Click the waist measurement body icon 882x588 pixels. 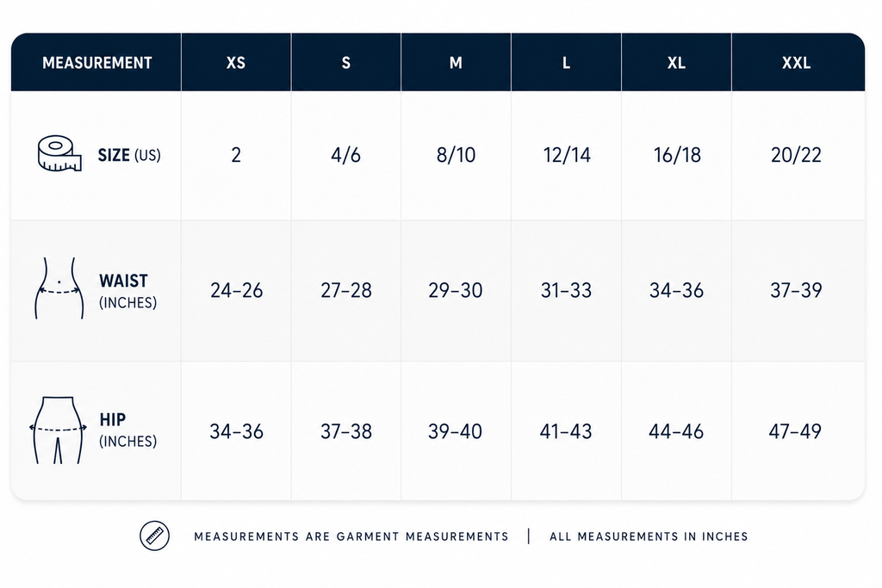click(x=59, y=288)
